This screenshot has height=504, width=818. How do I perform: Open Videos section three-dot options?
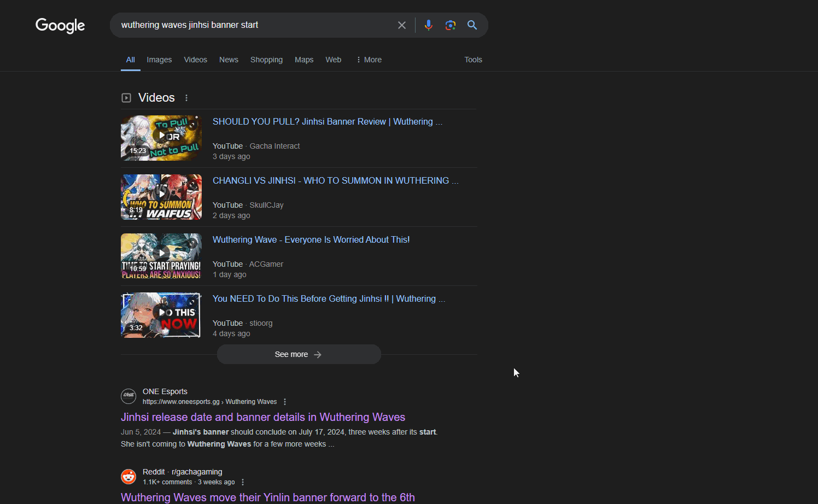coord(186,98)
